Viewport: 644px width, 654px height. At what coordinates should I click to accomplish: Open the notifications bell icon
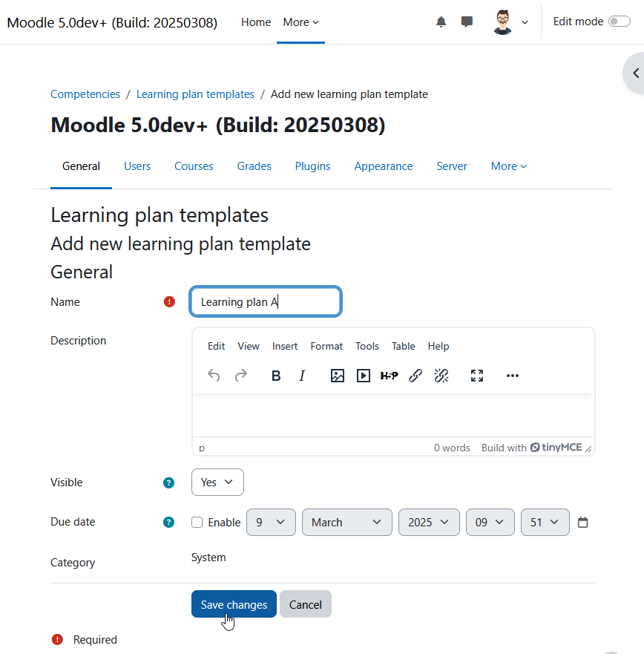coord(441,22)
